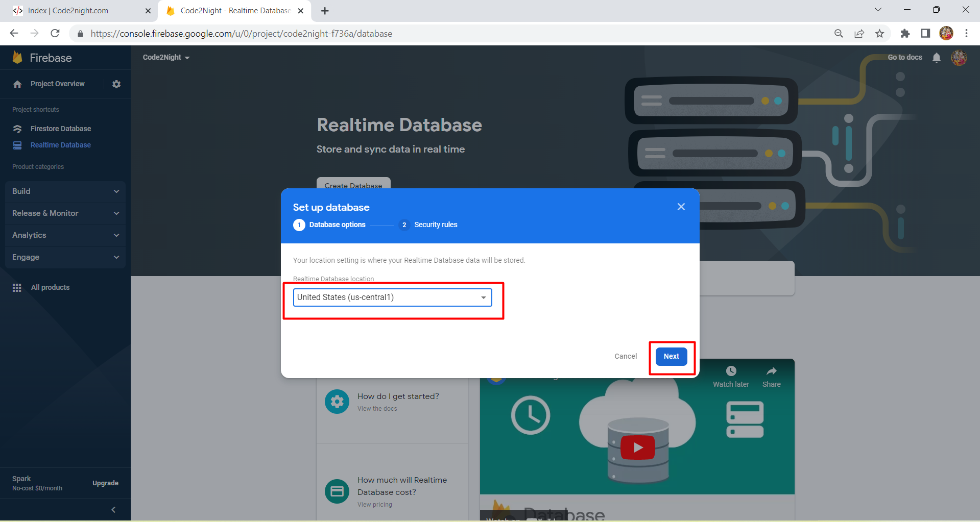Click the video play button
The width and height of the screenshot is (980, 522).
pos(637,448)
